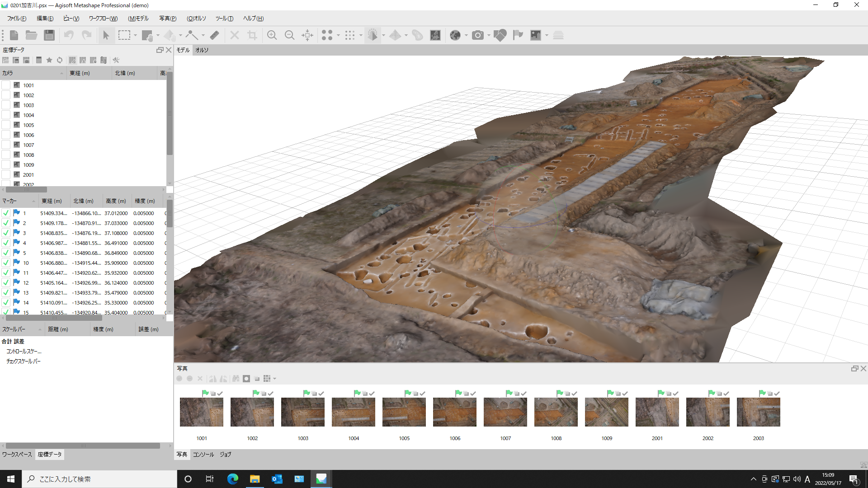Click the update refresh icon in reference panel
Viewport: 868px width, 488px height.
coord(60,60)
